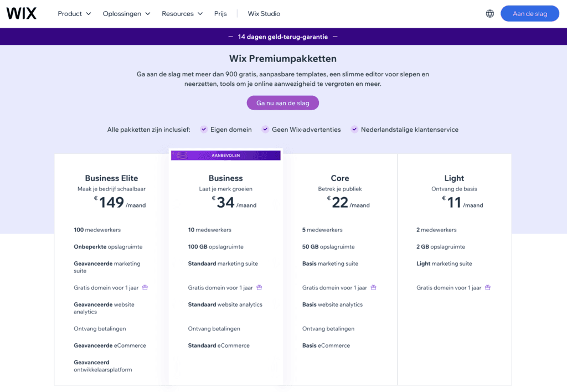Image resolution: width=567 pixels, height=392 pixels.
Task: Click checkmark icon beside Eigen domein
Action: [x=204, y=129]
